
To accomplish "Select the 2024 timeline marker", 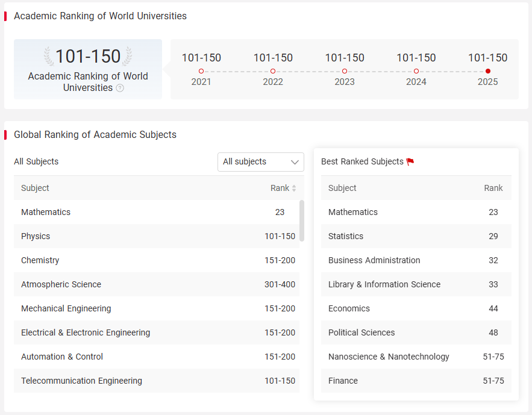I will click(x=416, y=71).
